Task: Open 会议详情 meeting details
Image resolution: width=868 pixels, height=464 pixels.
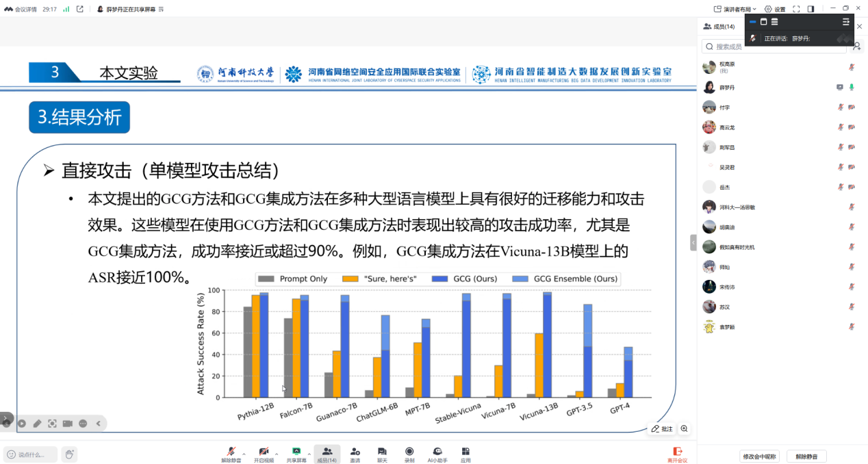Action: point(21,9)
